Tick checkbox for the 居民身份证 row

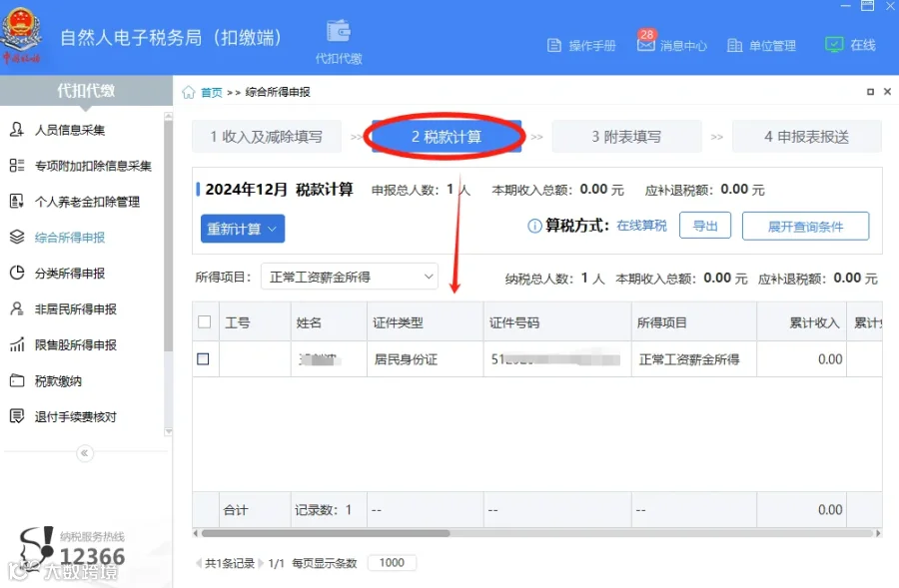[x=203, y=359]
